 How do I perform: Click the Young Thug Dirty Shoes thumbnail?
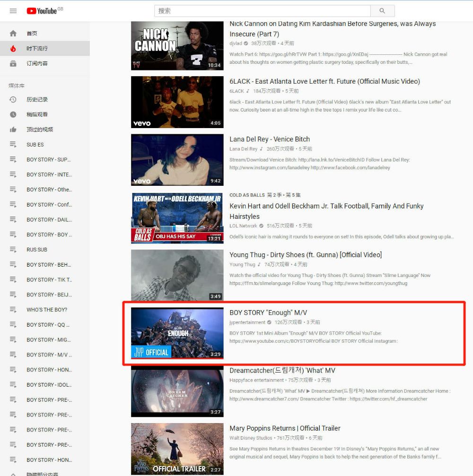point(177,275)
